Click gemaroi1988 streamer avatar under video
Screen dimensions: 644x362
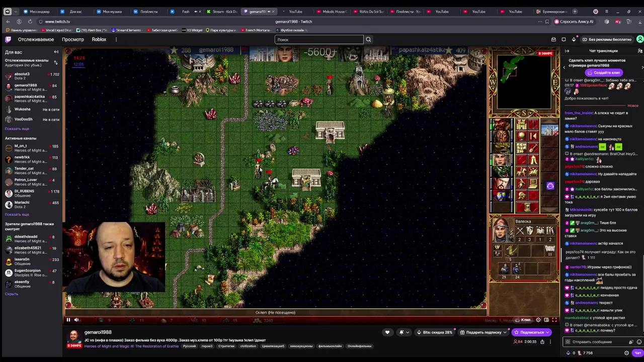pyautogui.click(x=74, y=337)
